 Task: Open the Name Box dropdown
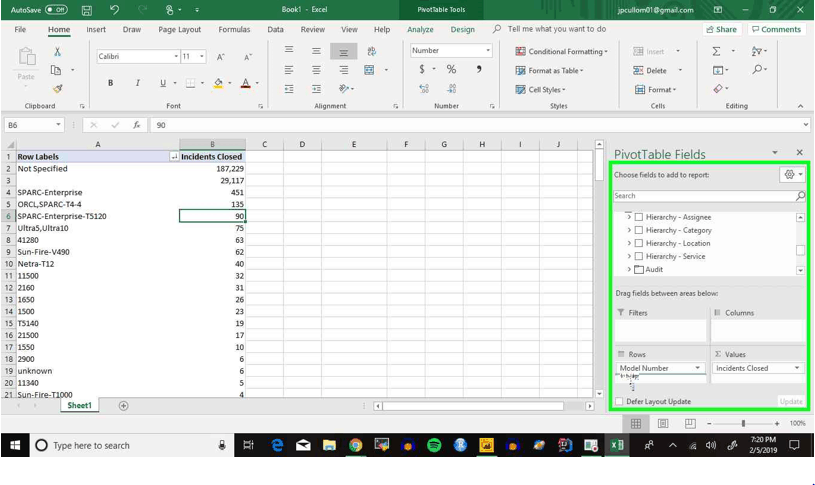click(58, 125)
